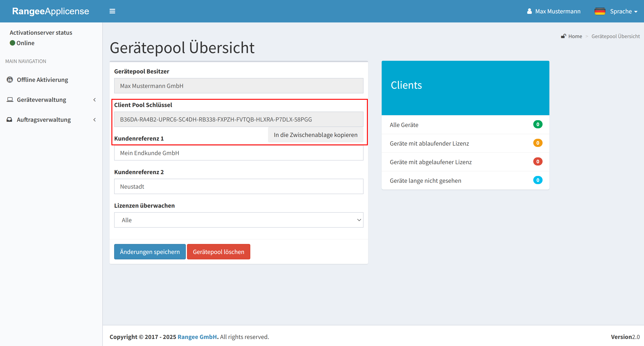Viewport: 644px width, 346px height.
Task: Click the green Online status indicator
Action: 12,43
